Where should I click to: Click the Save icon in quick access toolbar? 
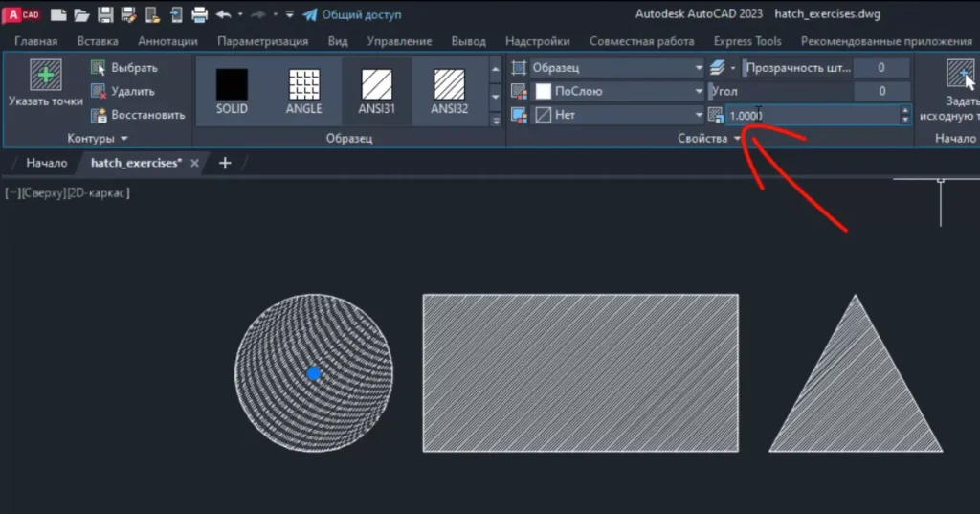tap(105, 14)
